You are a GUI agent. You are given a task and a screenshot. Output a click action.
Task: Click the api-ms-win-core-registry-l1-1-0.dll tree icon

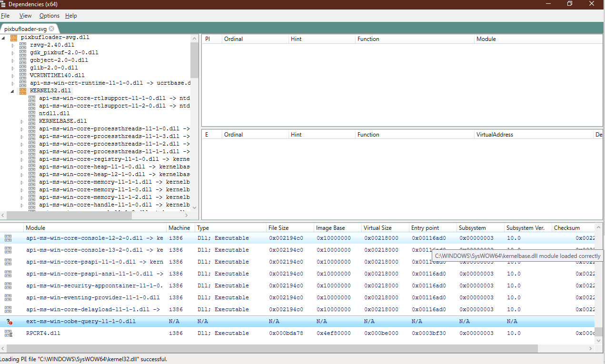[32, 159]
